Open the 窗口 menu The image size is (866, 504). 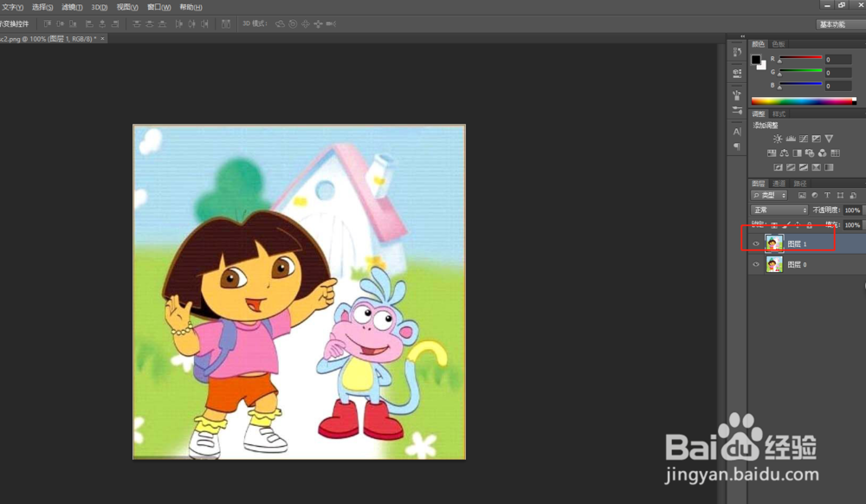tap(159, 7)
